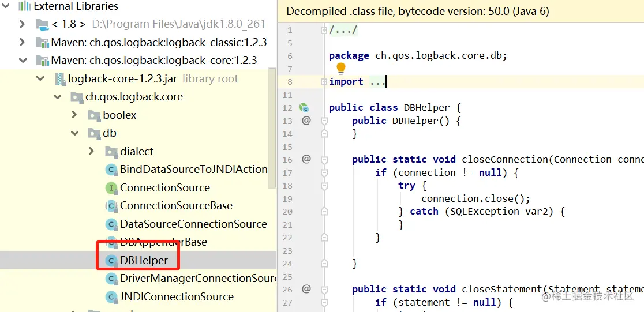Click the @ gutter marker on line 26
The height and width of the screenshot is (312, 644).
click(306, 289)
